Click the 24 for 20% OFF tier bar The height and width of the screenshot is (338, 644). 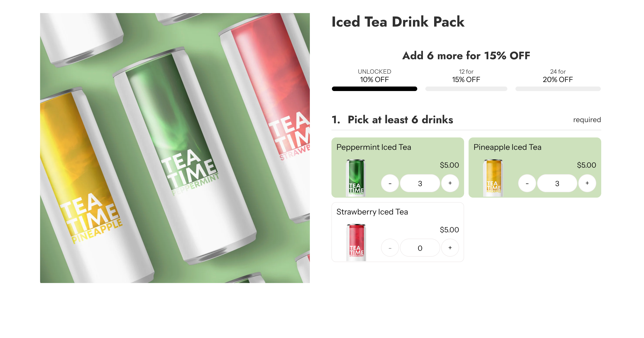(x=558, y=89)
